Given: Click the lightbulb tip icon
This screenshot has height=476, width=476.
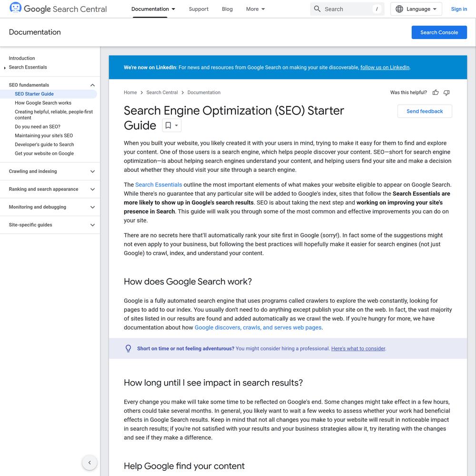Looking at the screenshot, I should click(129, 348).
